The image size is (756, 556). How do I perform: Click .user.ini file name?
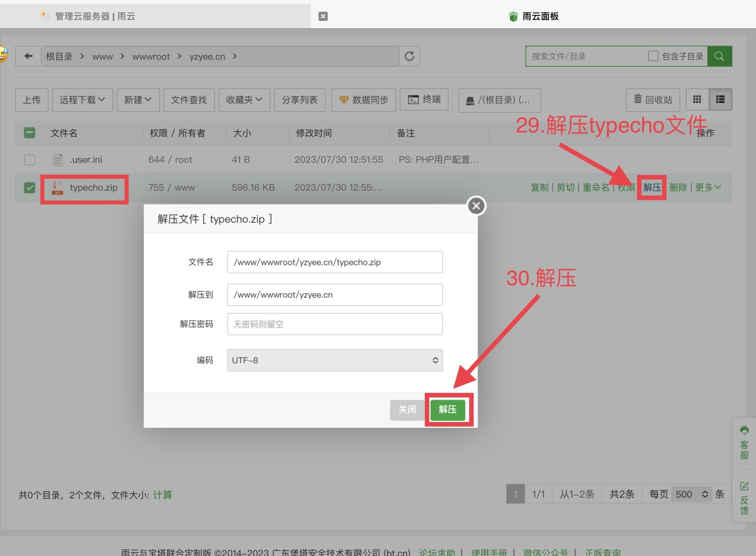pyautogui.click(x=86, y=160)
